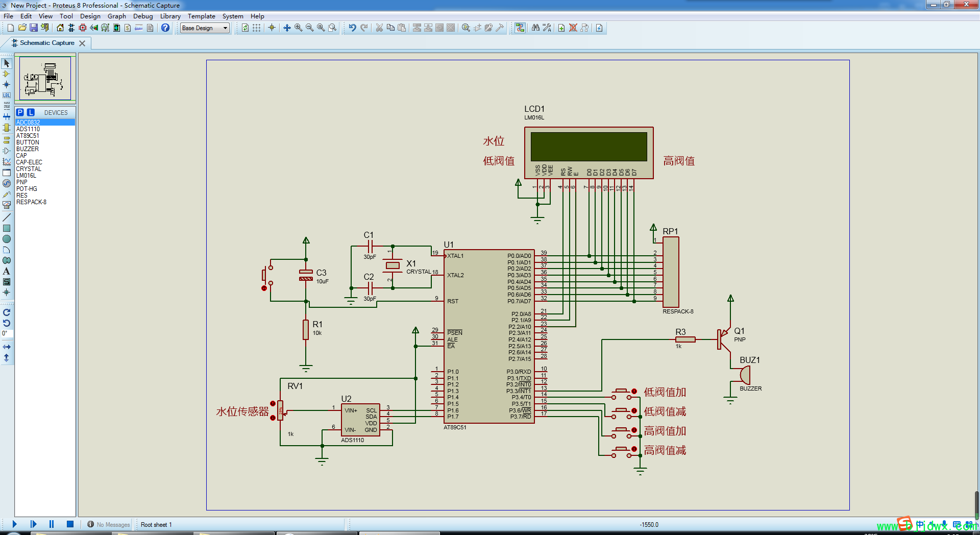The height and width of the screenshot is (535, 980).
Task: Click the schematic overview thumbnail
Action: [x=45, y=78]
